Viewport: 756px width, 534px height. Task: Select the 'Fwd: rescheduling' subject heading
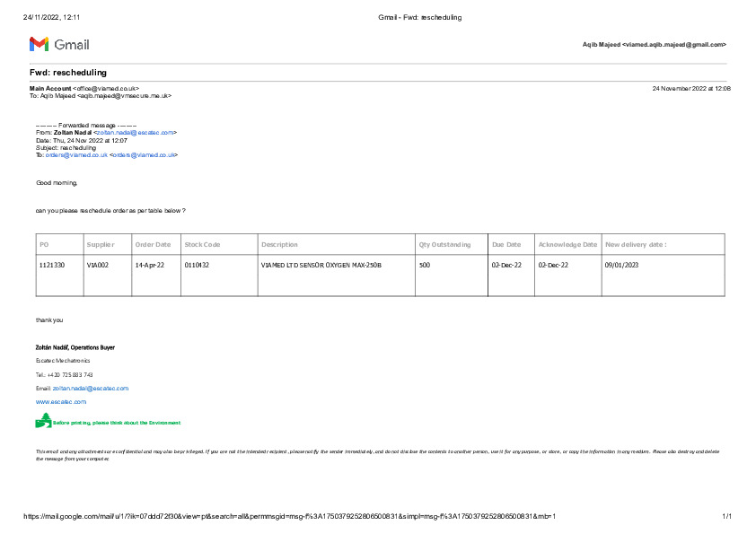(67, 73)
